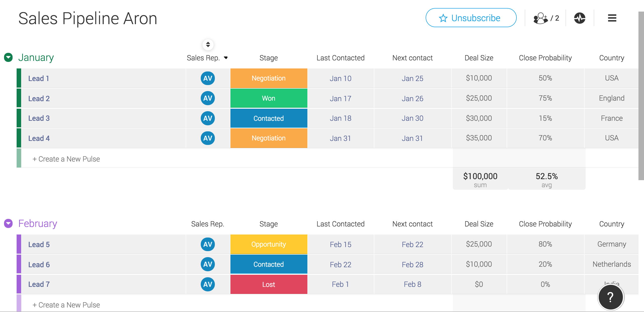
Task: Open Lead 7's Lost status cell
Action: coord(268,284)
